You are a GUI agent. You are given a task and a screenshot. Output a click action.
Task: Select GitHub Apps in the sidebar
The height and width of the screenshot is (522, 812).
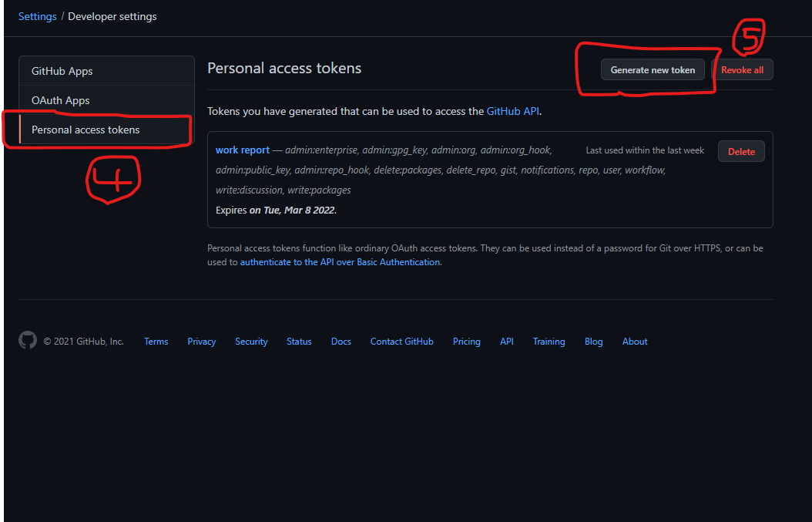pyautogui.click(x=106, y=71)
